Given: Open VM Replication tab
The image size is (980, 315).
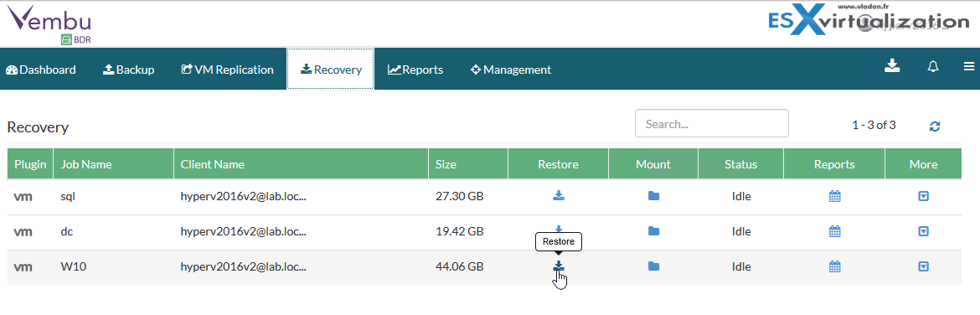Looking at the screenshot, I should coord(228,70).
